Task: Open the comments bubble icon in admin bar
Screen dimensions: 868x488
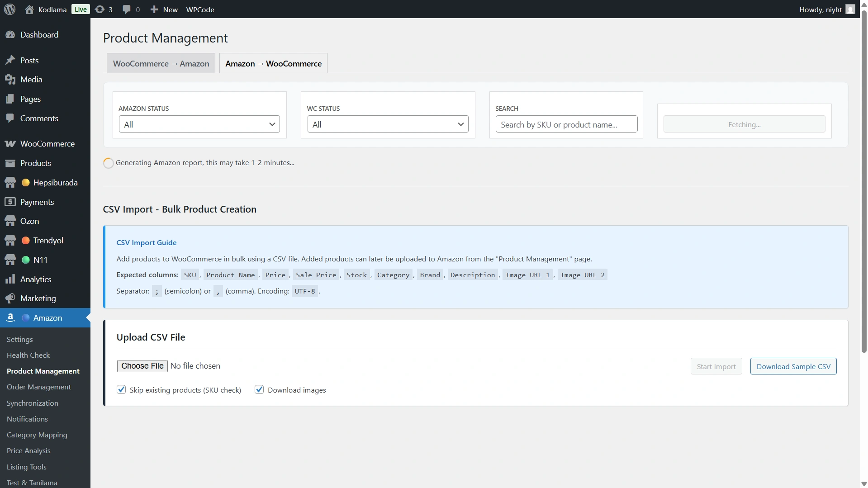Action: tap(127, 9)
